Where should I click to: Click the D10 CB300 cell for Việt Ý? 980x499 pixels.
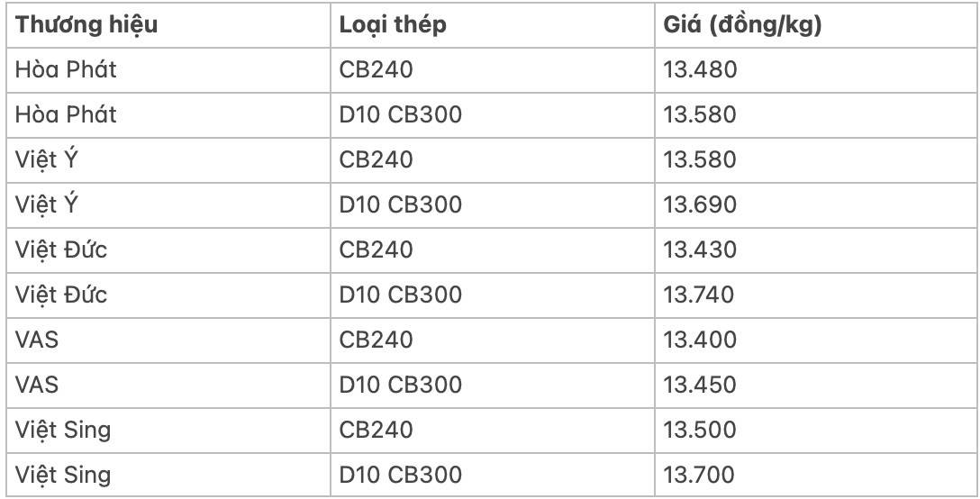point(401,205)
